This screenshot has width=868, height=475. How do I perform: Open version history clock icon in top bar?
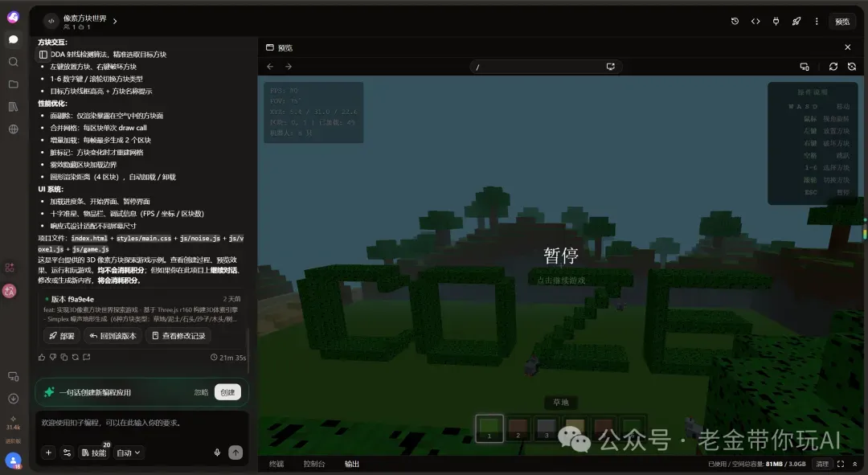(x=735, y=21)
